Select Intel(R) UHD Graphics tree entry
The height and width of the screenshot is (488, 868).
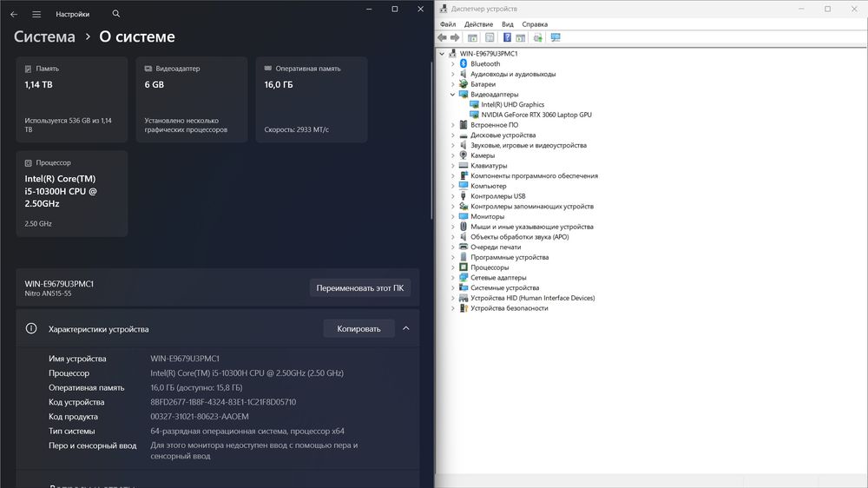point(513,105)
